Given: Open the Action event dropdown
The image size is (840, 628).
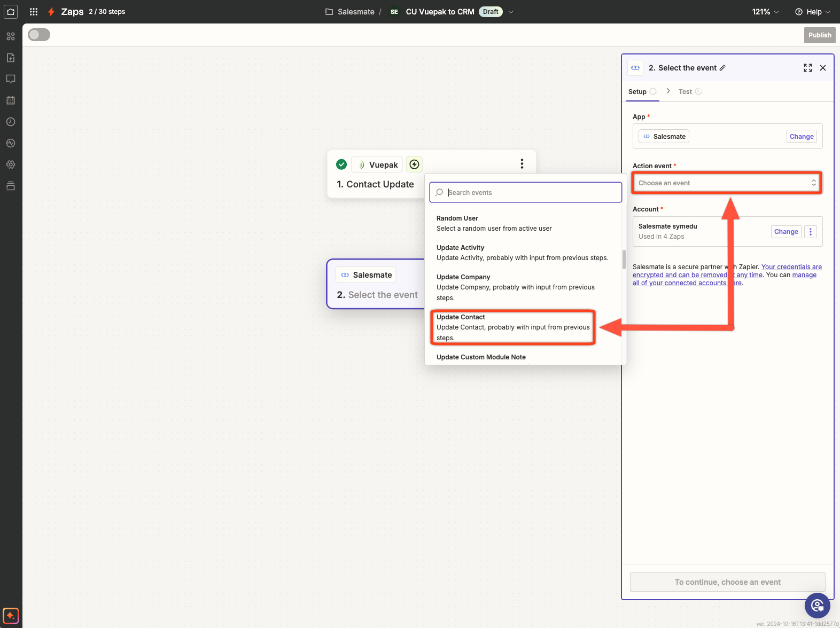Looking at the screenshot, I should click(727, 183).
